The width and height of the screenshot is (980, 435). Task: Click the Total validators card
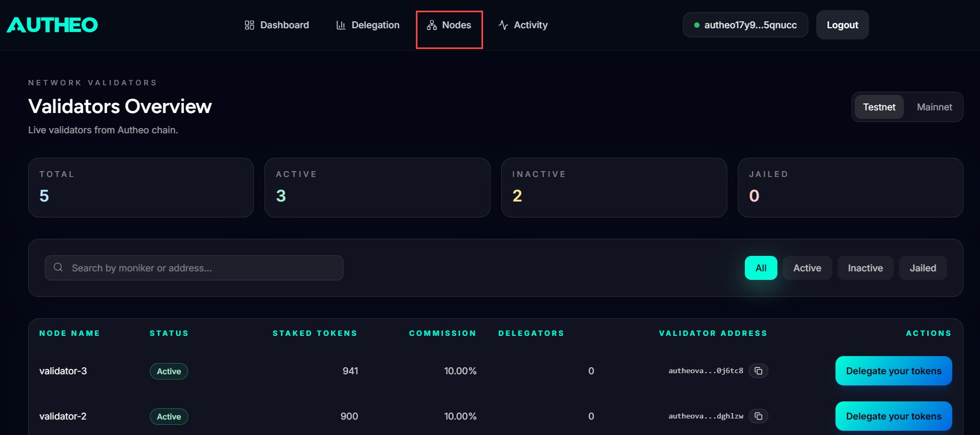(x=141, y=188)
